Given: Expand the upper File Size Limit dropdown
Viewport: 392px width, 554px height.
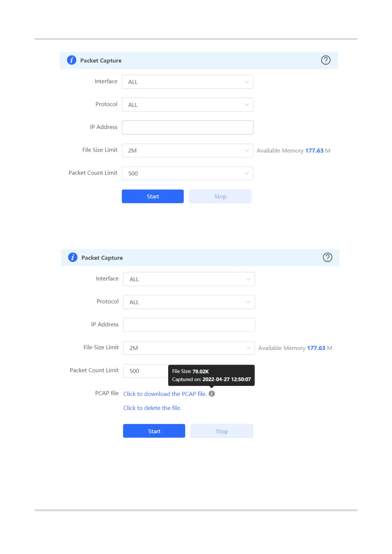Looking at the screenshot, I should (x=187, y=151).
